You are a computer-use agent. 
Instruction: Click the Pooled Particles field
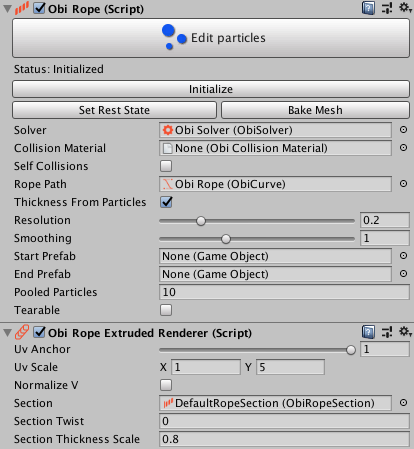[x=284, y=292]
